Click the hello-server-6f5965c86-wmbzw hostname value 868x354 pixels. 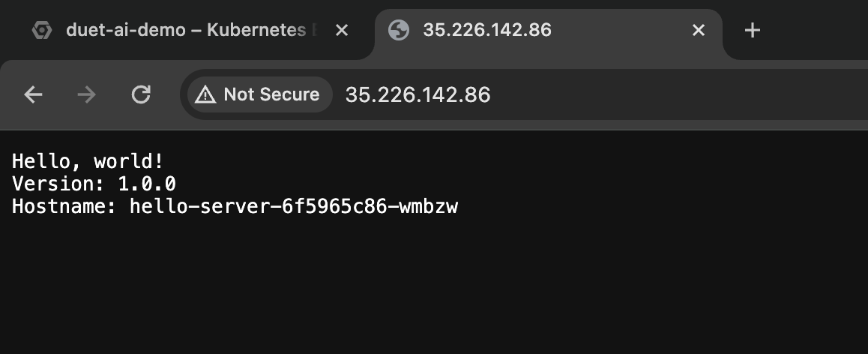coord(294,207)
